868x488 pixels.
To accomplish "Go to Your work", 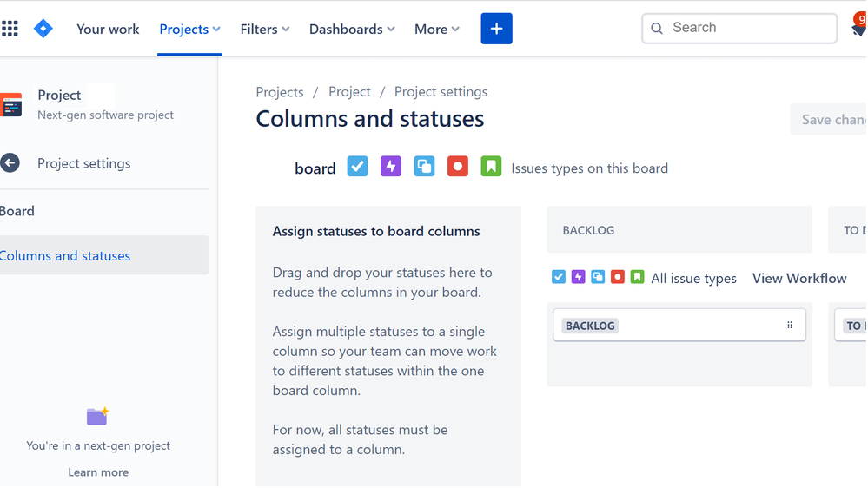I will (108, 29).
